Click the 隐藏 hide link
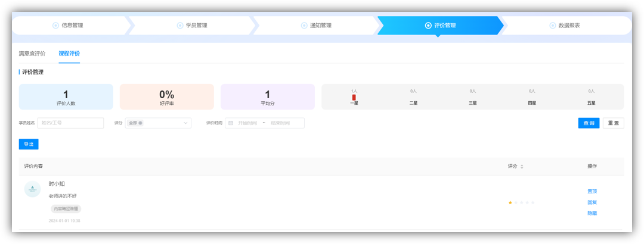The width and height of the screenshot is (644, 244). 592,213
